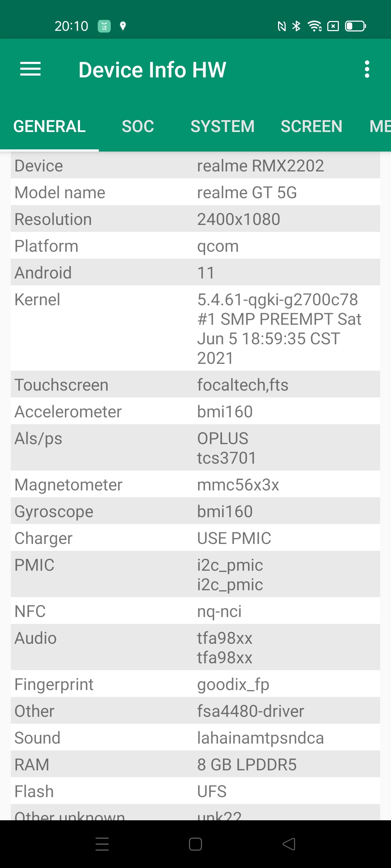Switch to the SYSTEM tab

pyautogui.click(x=222, y=126)
